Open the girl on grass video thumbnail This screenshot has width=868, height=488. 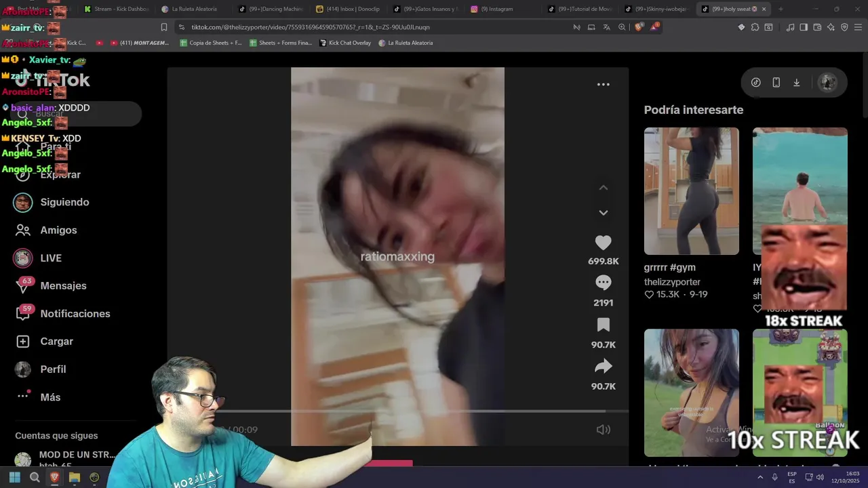pos(691,393)
